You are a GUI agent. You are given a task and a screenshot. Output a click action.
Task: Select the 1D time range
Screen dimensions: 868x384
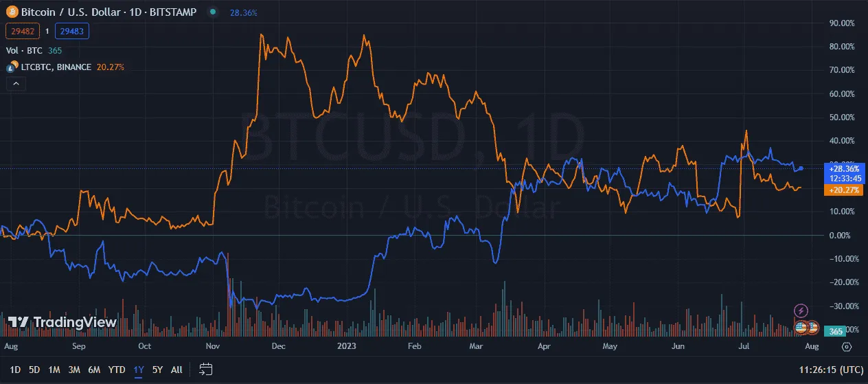[15, 370]
